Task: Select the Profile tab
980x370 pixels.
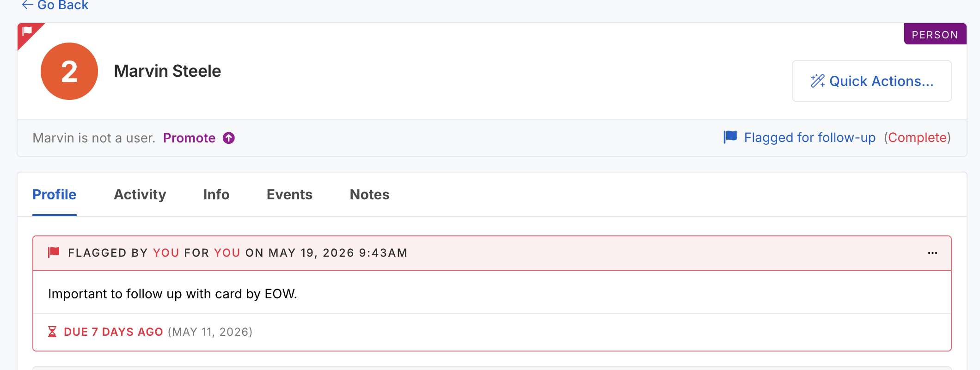Action: pos(55,195)
